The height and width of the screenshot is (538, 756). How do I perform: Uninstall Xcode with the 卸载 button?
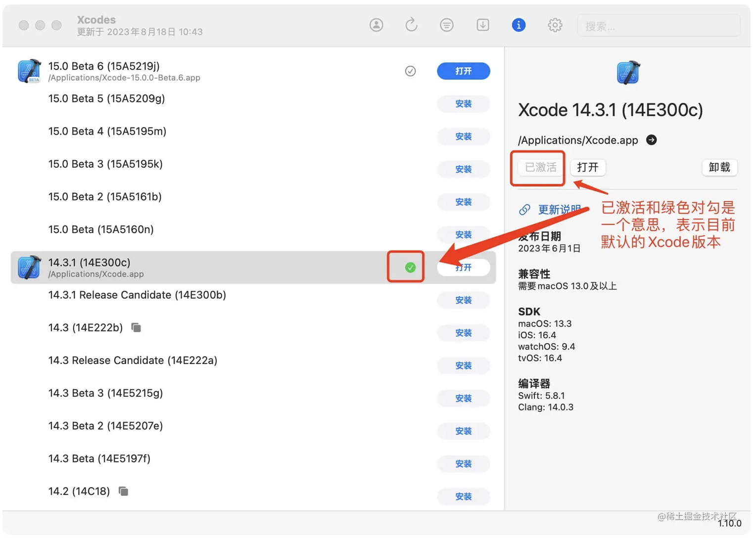[x=719, y=167]
